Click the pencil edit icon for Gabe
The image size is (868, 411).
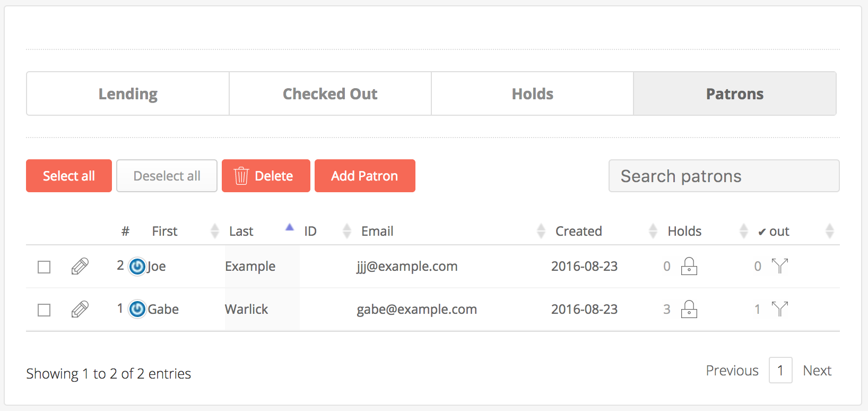pyautogui.click(x=80, y=309)
